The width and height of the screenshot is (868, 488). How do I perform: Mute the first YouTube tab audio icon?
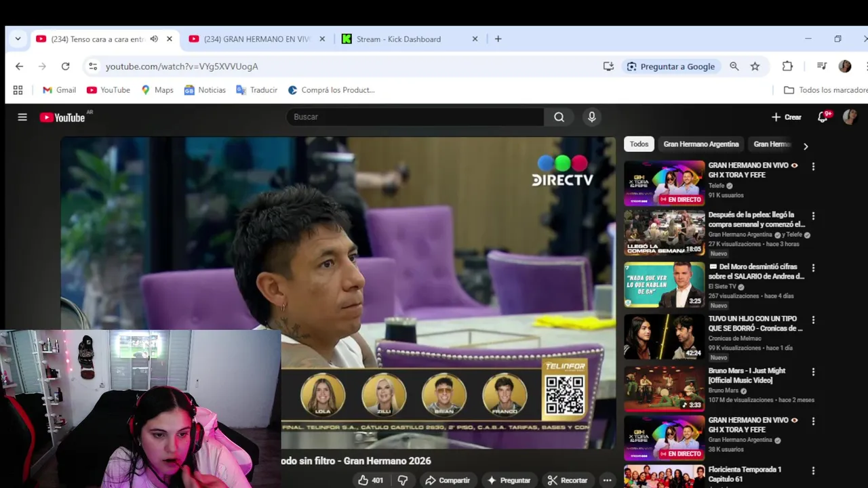[x=154, y=39]
